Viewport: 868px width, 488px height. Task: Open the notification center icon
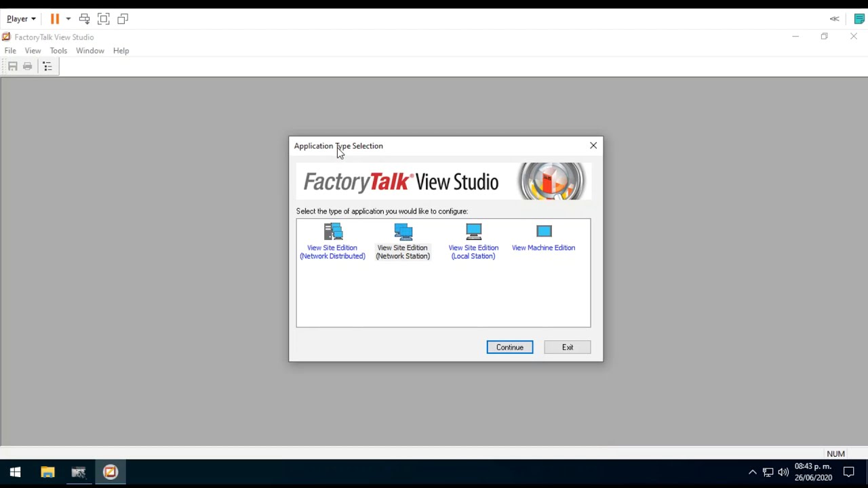(849, 472)
